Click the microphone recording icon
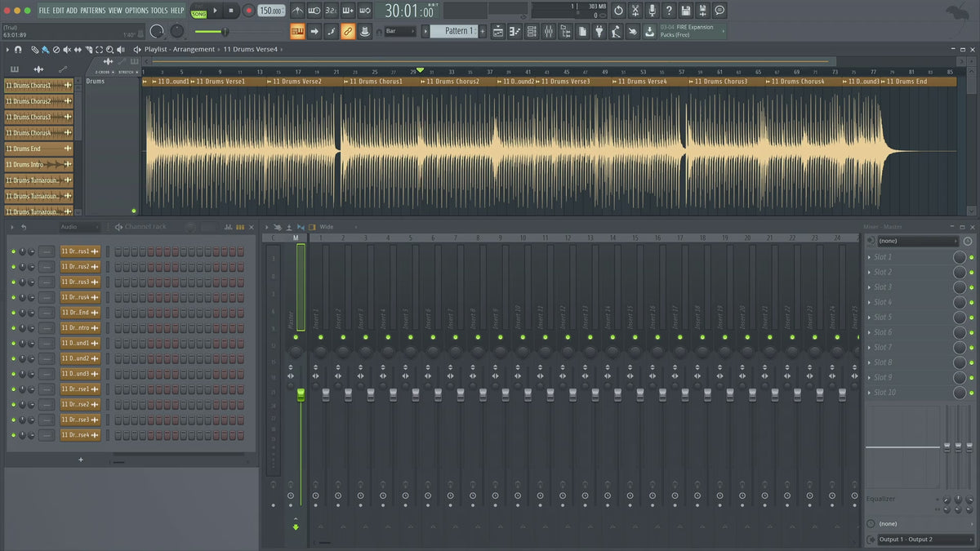The image size is (980, 551). [x=652, y=11]
